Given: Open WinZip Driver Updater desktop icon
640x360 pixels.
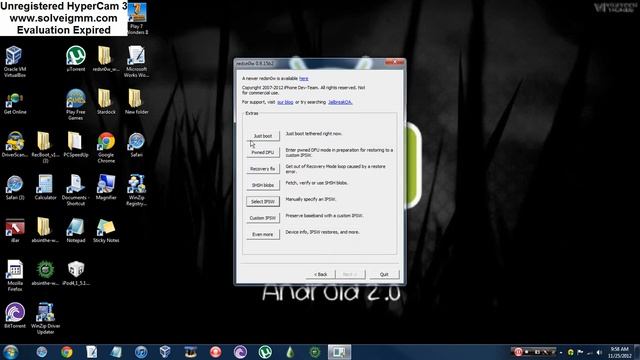Looking at the screenshot, I should click(45, 318).
